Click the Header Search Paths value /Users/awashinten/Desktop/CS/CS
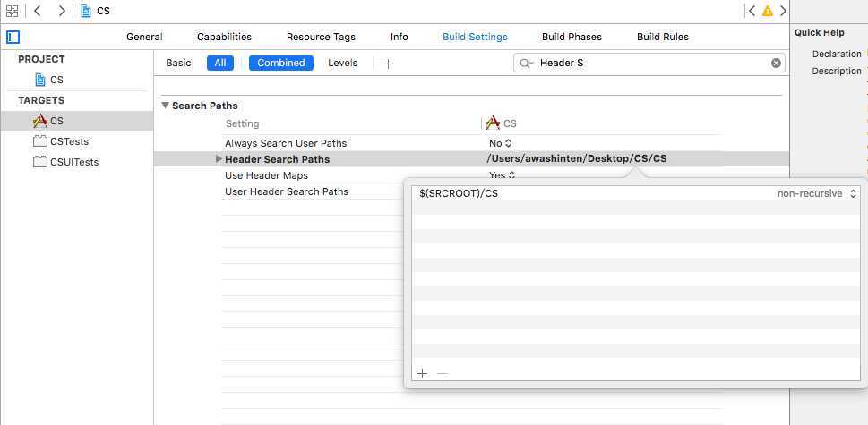This screenshot has width=868, height=425. (x=576, y=159)
